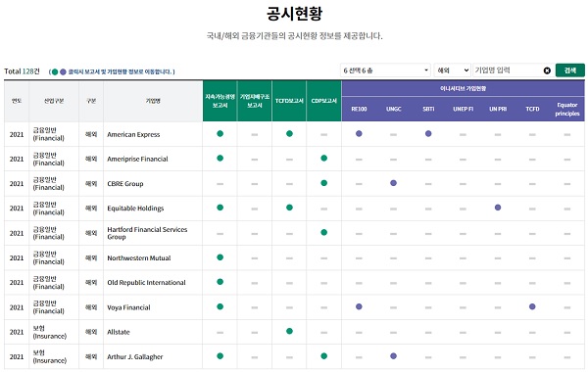This screenshot has height=372, width=588.
Task: Open American Express TCFD report green dot
Action: tap(289, 134)
